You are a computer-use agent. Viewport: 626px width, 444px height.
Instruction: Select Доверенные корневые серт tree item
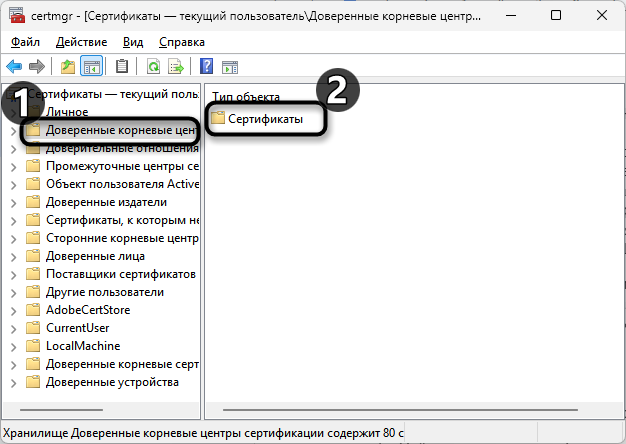click(x=122, y=364)
